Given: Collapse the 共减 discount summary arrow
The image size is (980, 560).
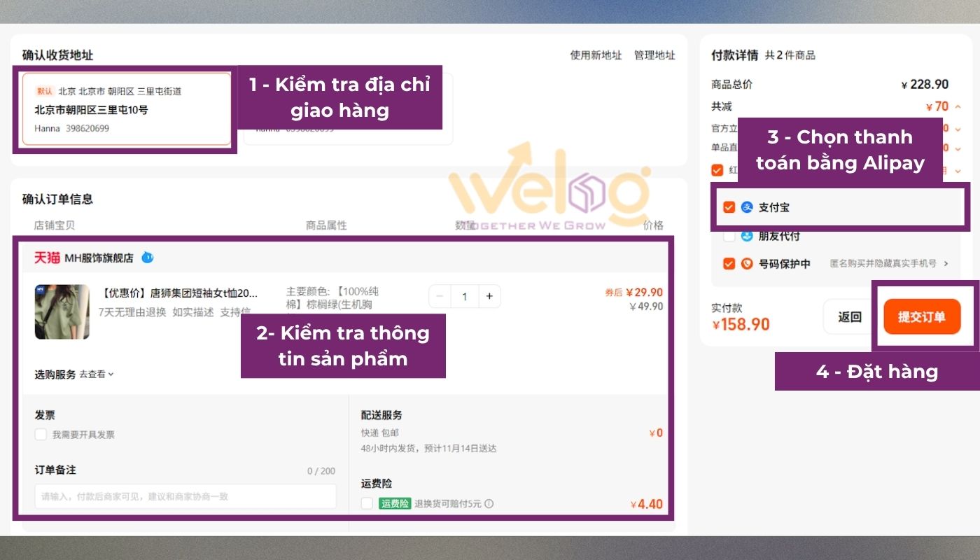Looking at the screenshot, I should [x=956, y=106].
